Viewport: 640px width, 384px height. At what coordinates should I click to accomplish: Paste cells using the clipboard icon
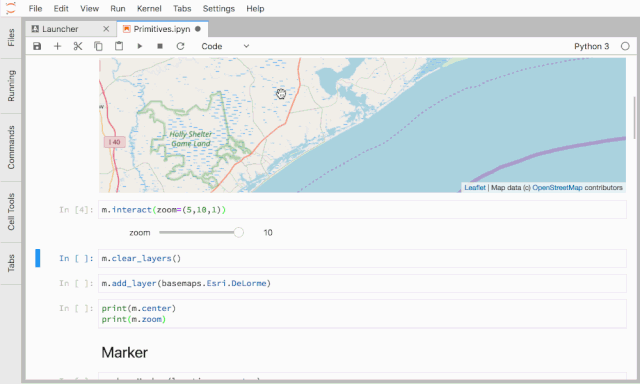pos(119,46)
